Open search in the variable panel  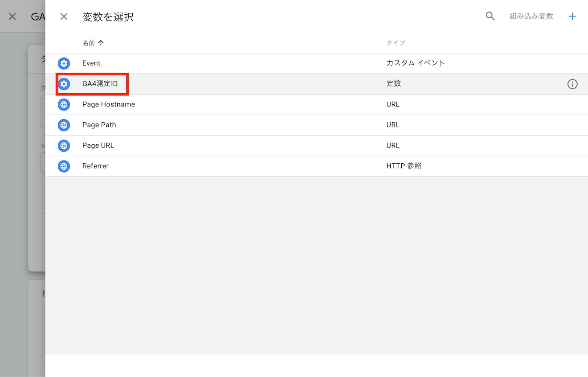point(490,16)
